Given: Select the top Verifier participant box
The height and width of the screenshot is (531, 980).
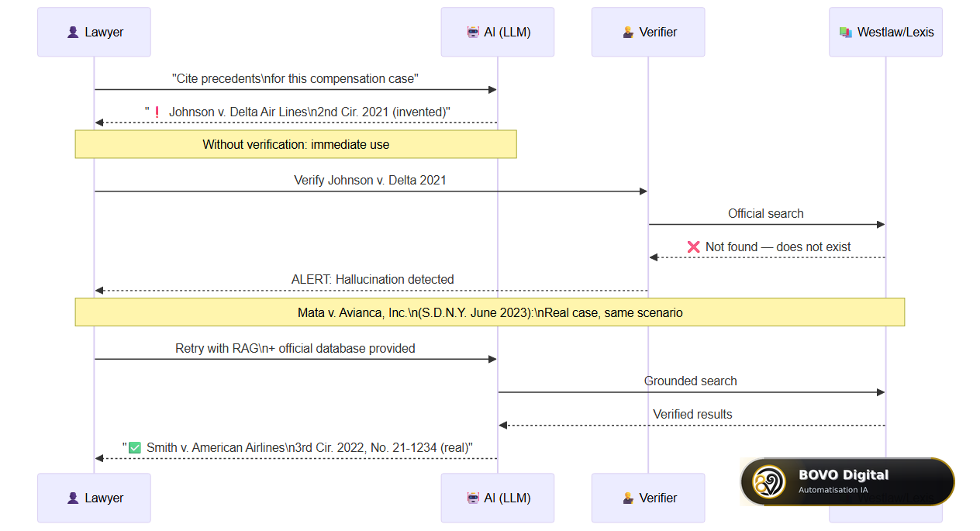Looking at the screenshot, I should tap(648, 33).
